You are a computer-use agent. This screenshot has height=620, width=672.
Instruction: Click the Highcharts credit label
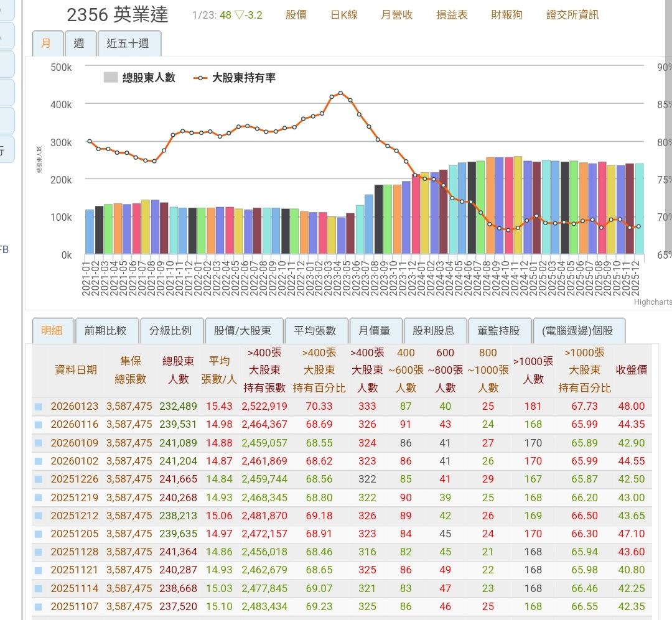tap(651, 303)
